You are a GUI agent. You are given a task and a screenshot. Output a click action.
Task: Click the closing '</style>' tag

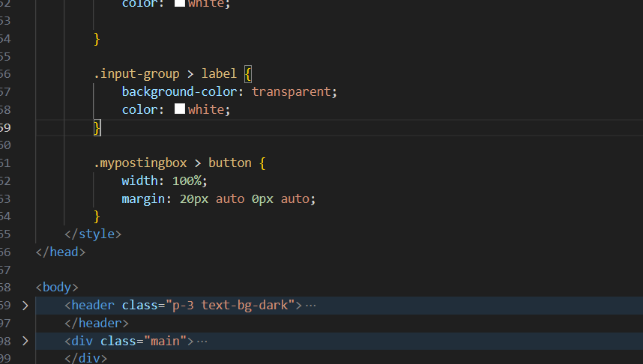pos(93,234)
